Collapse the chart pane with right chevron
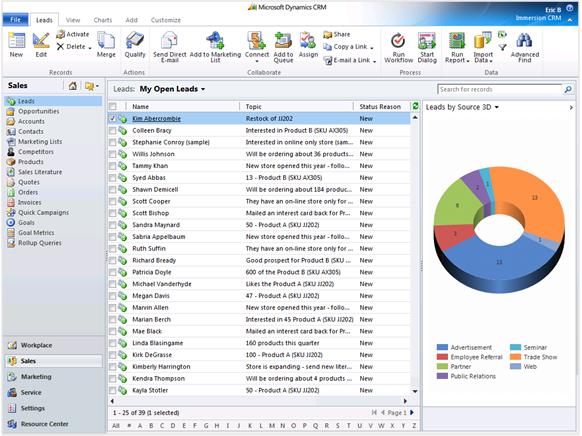This screenshot has height=436, width=582. [571, 107]
